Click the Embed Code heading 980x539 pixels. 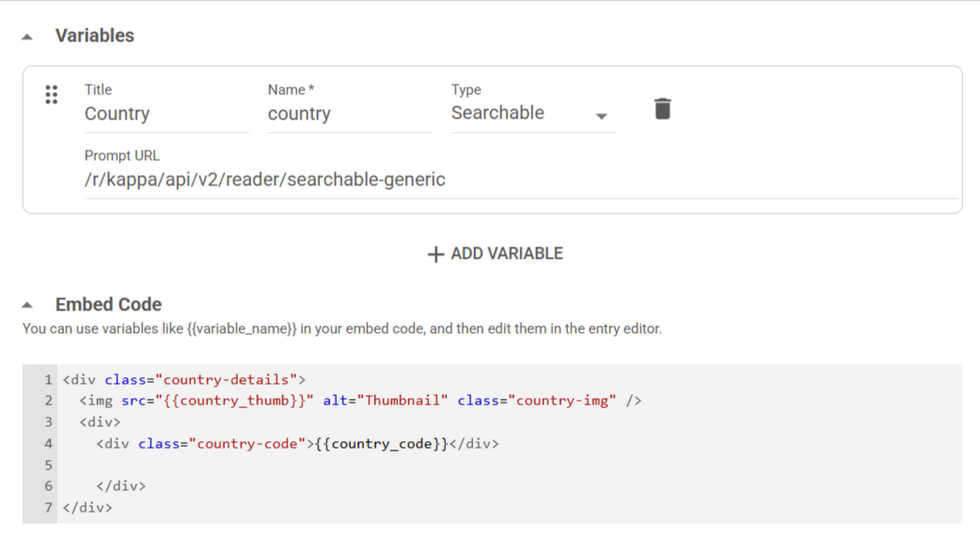click(x=108, y=305)
